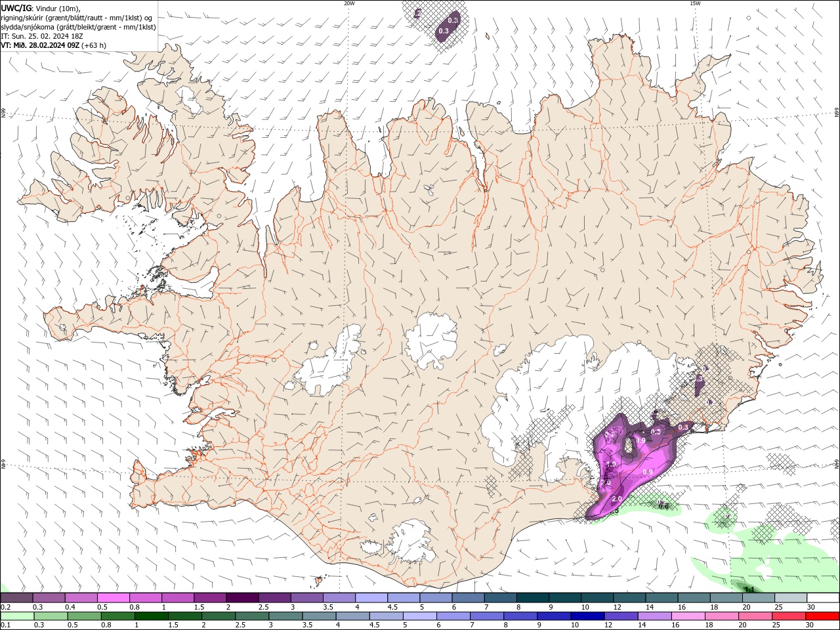Click the light blue 4 swatch on upper scale
Image resolution: width=840 pixels, height=630 pixels.
click(x=370, y=597)
